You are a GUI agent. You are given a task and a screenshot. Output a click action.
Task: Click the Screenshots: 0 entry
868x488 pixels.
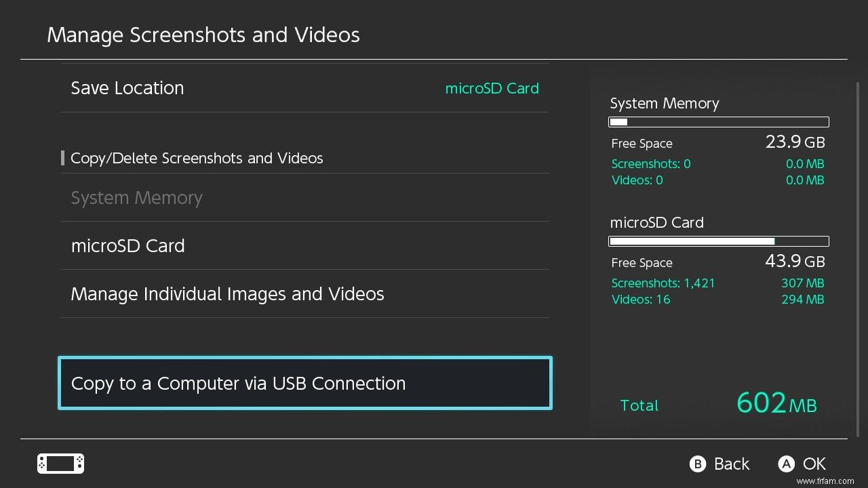pyautogui.click(x=651, y=163)
